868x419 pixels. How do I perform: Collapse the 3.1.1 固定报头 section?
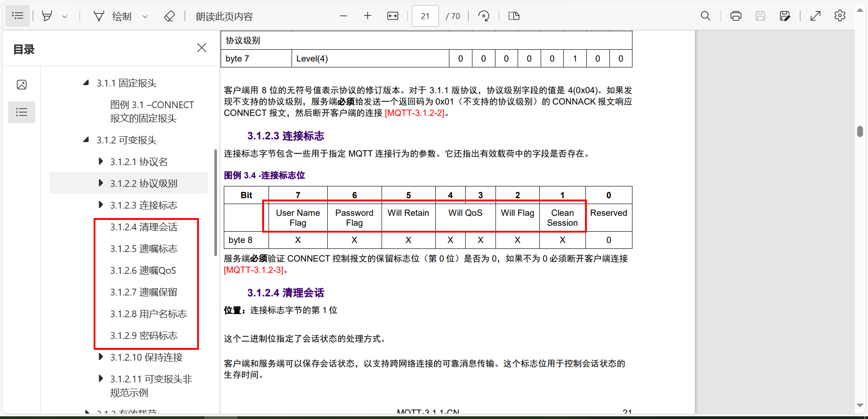pos(86,82)
